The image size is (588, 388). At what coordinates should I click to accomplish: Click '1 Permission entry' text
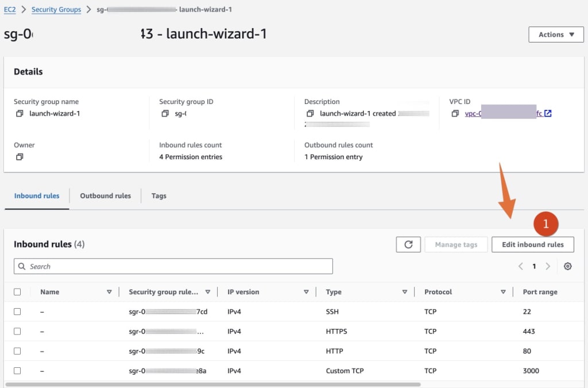pos(334,157)
